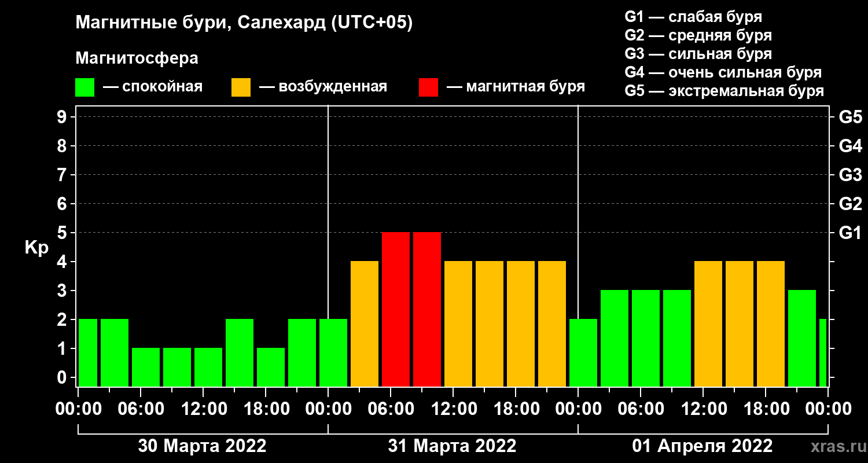
Task: Click the '— магнитная буря' legend label
Action: tap(516, 87)
